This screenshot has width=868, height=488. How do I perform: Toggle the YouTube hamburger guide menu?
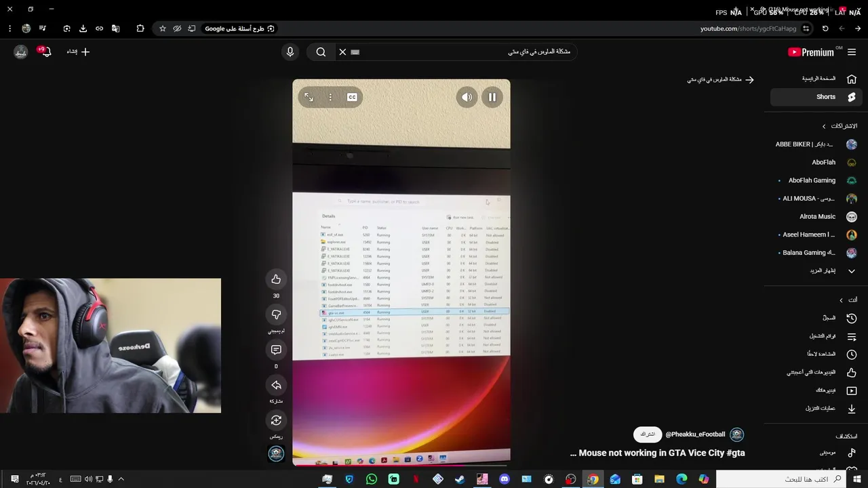coord(852,52)
